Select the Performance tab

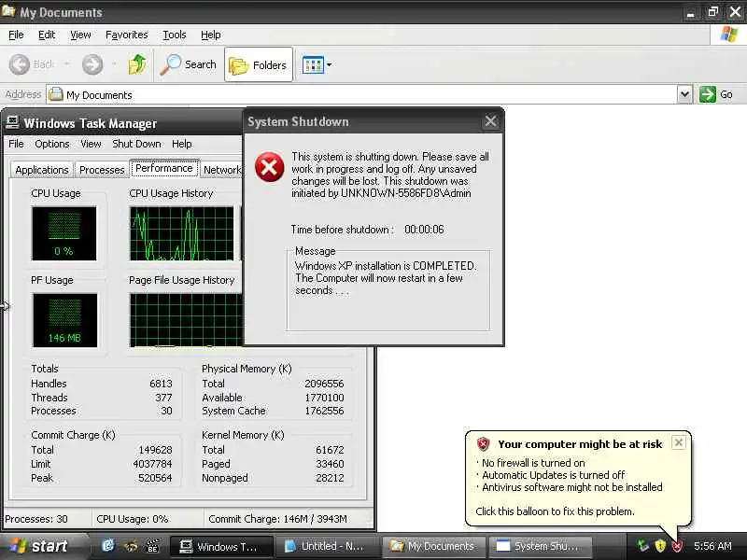[x=164, y=168]
